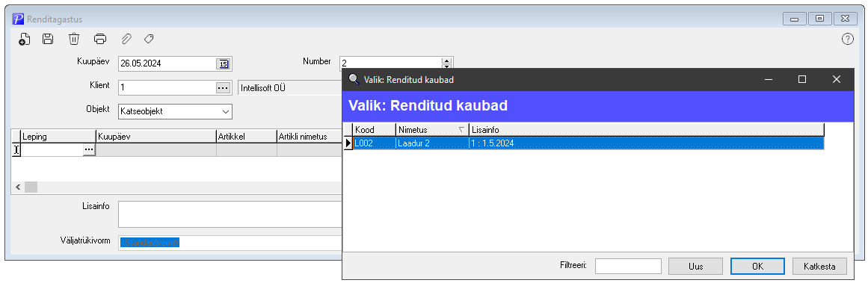Click the Kuupäev grid column header
Viewport: 868px width, 283px height.
click(156, 137)
